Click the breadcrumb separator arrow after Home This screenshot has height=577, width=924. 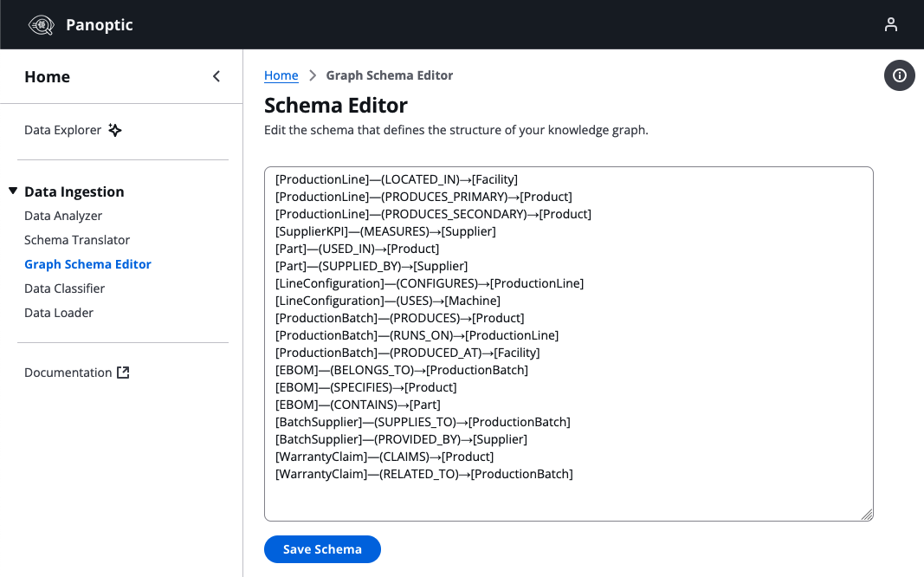[x=313, y=75]
